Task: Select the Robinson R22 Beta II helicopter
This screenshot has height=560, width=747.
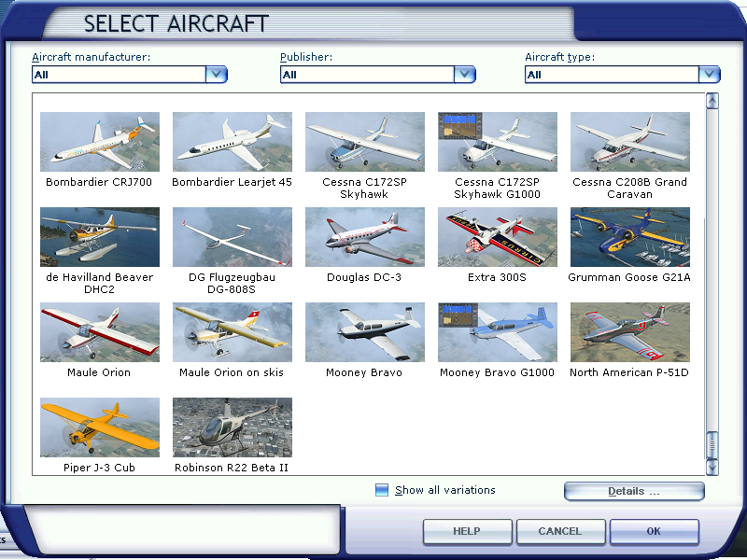Action: coord(232,427)
